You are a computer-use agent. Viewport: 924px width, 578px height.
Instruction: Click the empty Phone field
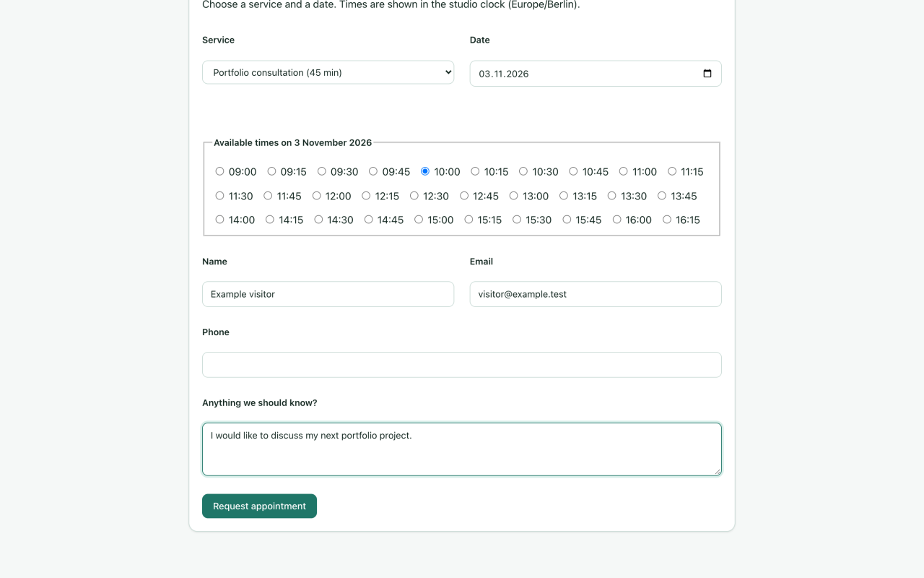tap(462, 365)
